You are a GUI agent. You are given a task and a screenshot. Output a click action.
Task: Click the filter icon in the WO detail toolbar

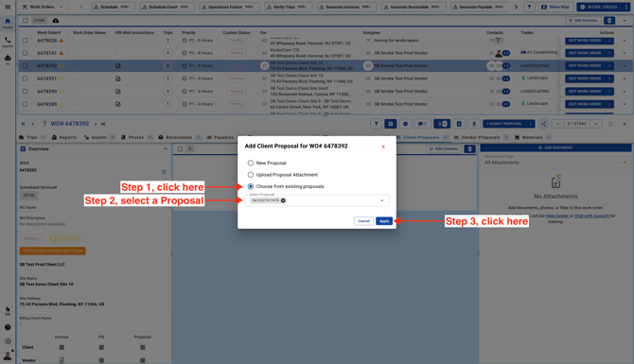coord(376,124)
